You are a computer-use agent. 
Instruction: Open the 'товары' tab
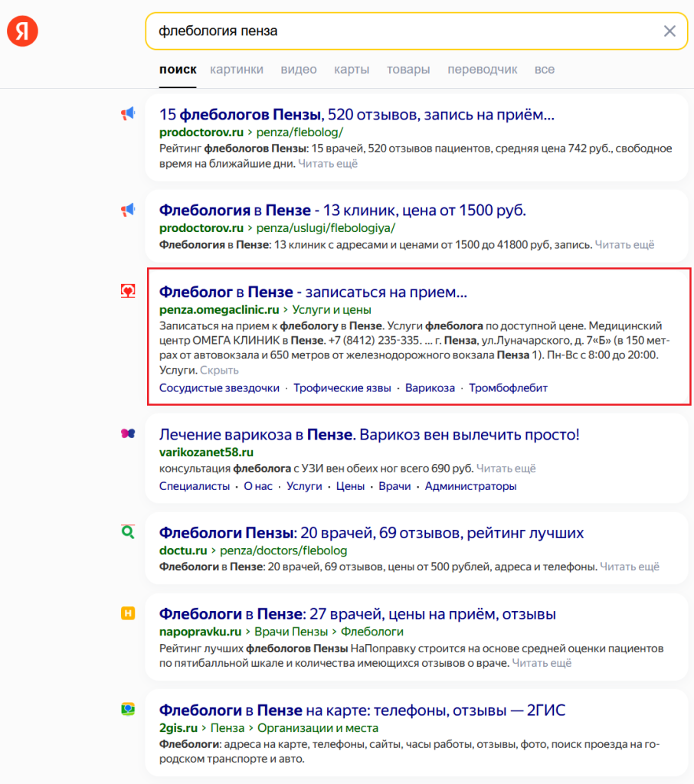(408, 70)
